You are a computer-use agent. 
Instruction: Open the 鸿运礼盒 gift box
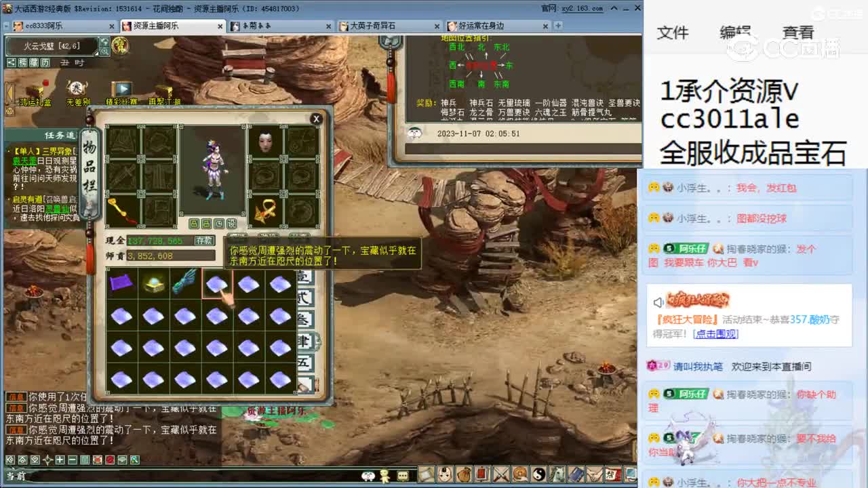34,94
